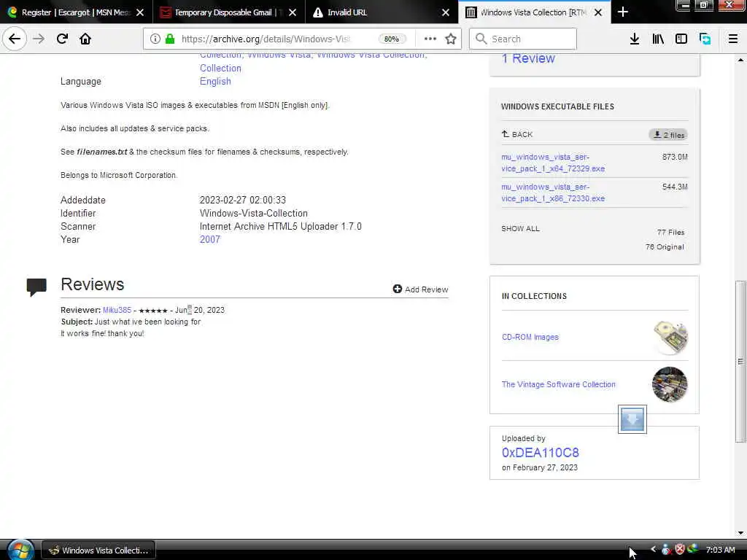Bookmark this page with the star
This screenshot has height=560, width=747.
coord(451,39)
